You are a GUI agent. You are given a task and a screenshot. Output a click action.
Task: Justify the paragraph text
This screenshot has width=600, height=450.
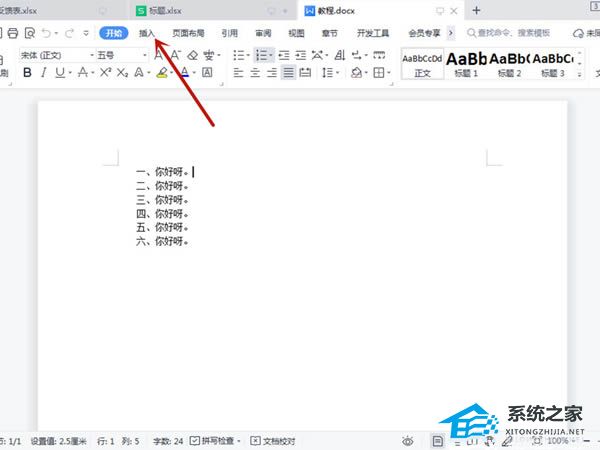pos(289,72)
